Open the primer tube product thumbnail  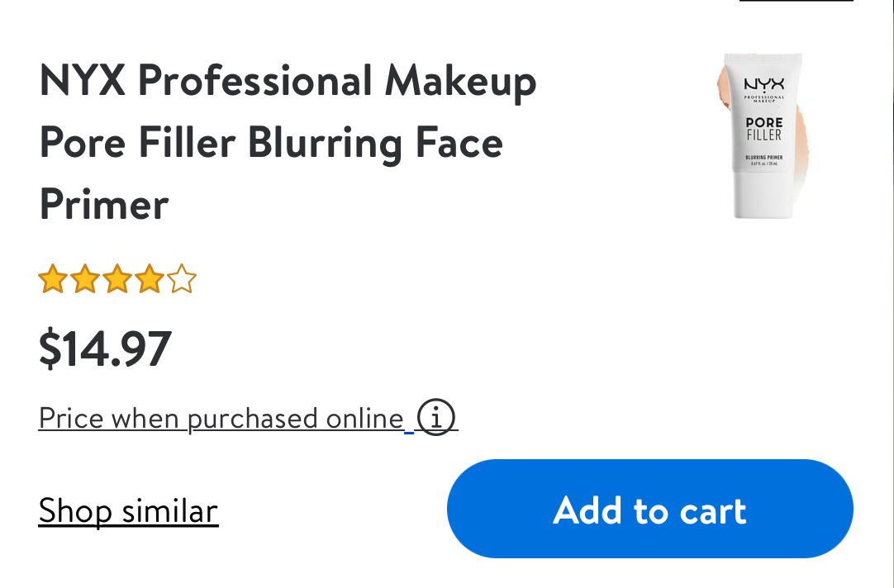pyautogui.click(x=764, y=135)
